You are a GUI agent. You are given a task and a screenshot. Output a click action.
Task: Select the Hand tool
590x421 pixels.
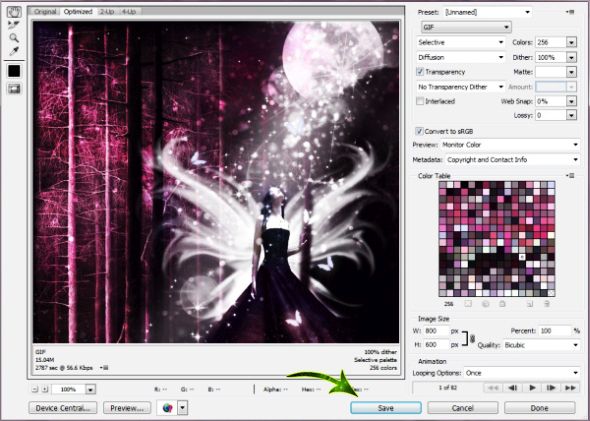[14, 12]
